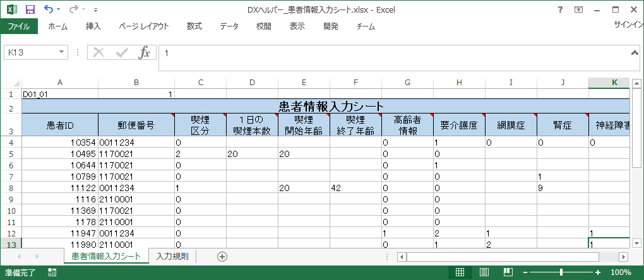Image resolution: width=644 pixels, height=280 pixels.
Task: Click the macro recording icon in status bar
Action: pos(52,272)
